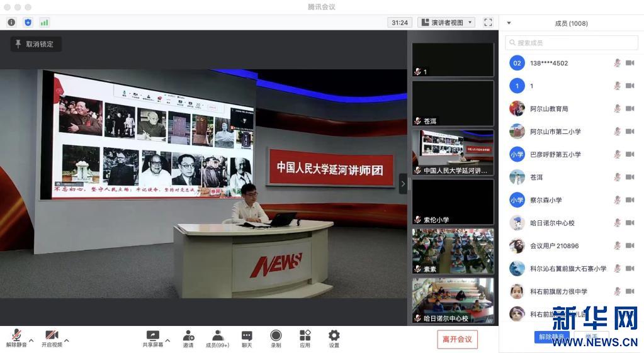Unpin video with 取消锁定 button
The height and width of the screenshot is (353, 644).
pos(36,44)
